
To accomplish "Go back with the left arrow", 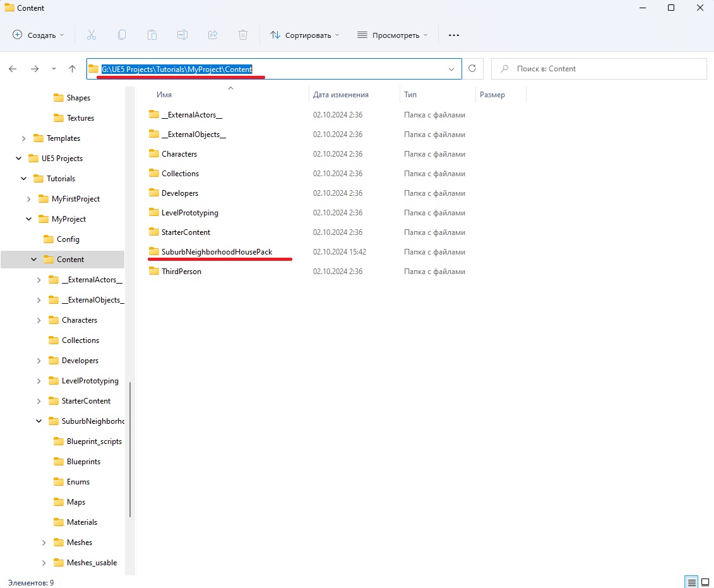I will coord(13,69).
